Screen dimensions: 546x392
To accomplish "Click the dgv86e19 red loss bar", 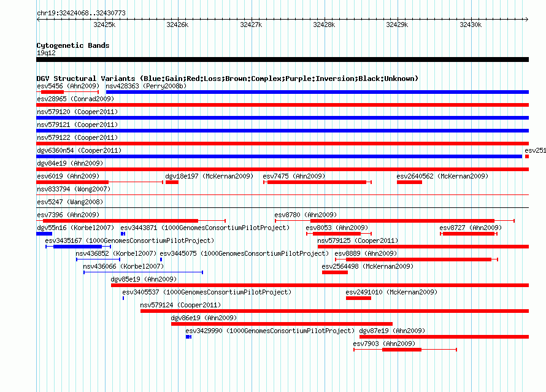I will point(282,324).
